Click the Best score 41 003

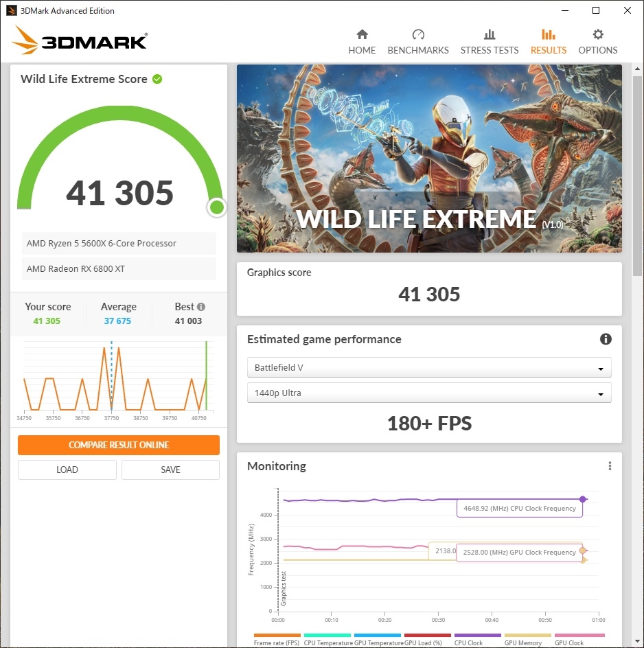coord(189,321)
